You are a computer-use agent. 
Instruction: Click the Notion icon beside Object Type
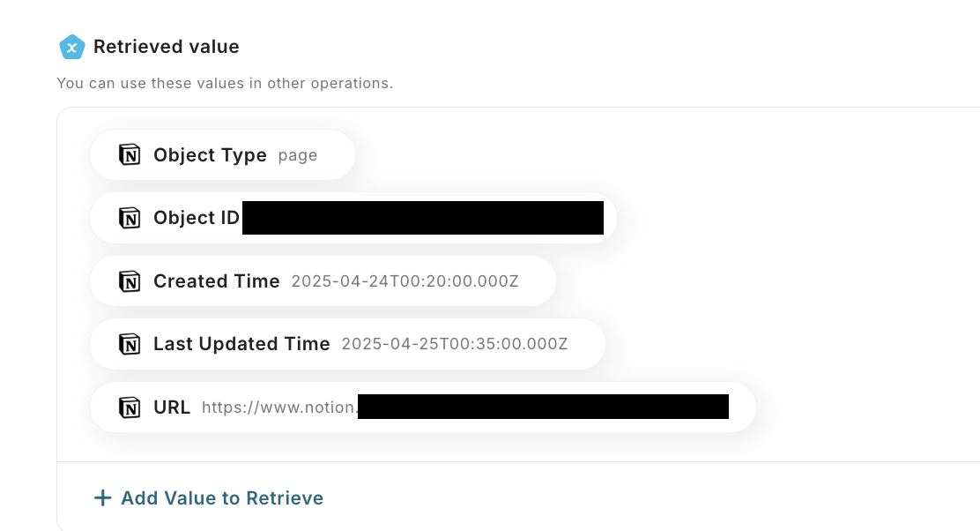click(130, 155)
